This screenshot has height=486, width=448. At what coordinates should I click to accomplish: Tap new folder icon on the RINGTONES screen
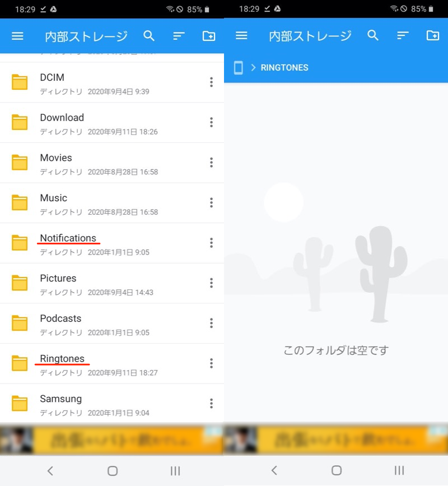click(433, 36)
